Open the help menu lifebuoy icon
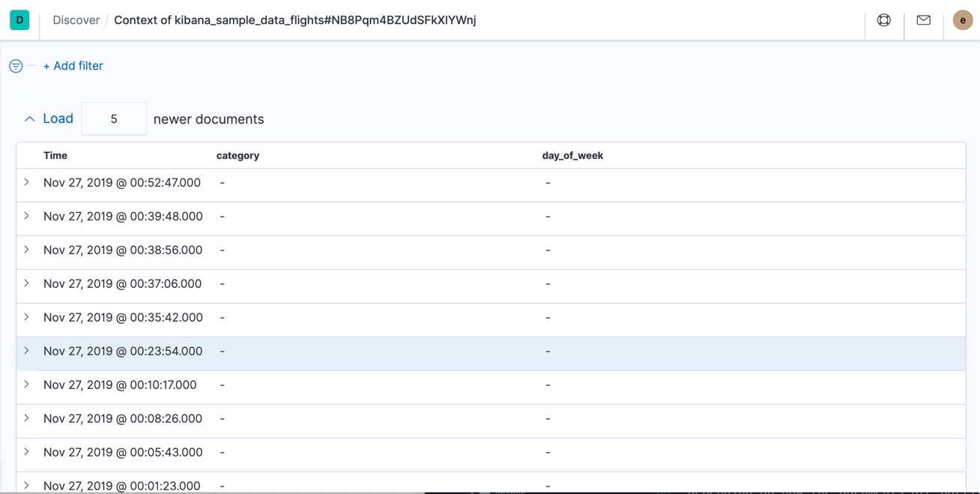 click(x=884, y=20)
